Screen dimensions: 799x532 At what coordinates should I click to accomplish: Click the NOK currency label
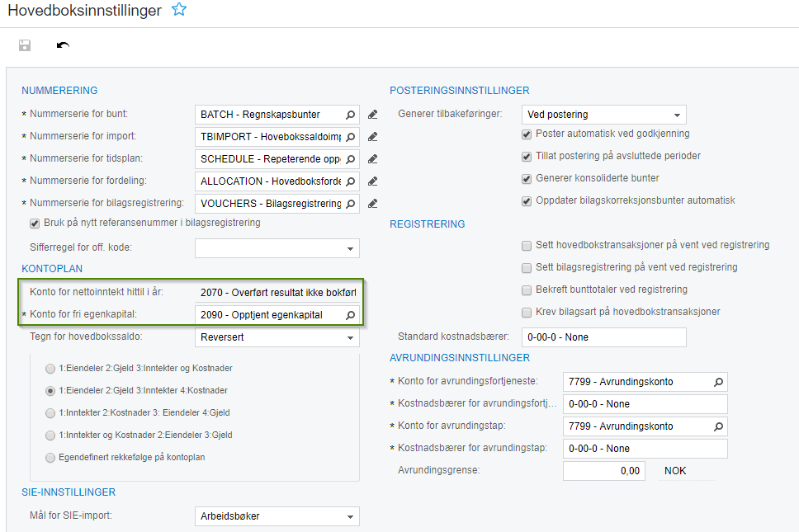coord(675,471)
